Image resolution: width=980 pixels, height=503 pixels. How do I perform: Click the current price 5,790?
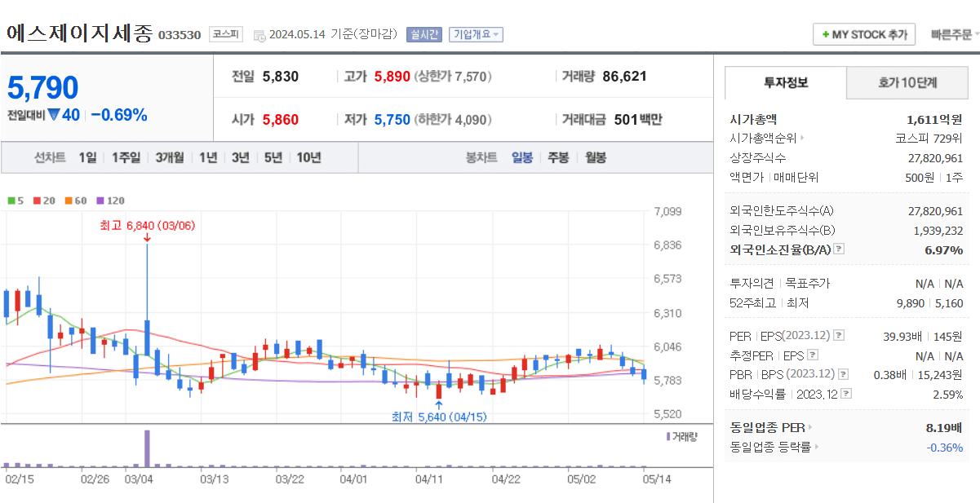pos(43,87)
